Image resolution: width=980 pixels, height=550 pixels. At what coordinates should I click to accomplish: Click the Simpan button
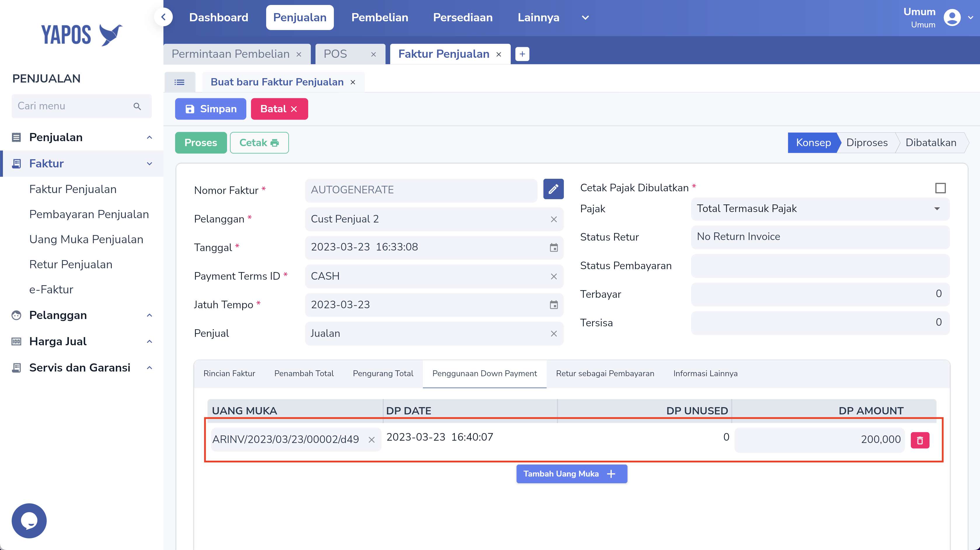[x=210, y=109]
